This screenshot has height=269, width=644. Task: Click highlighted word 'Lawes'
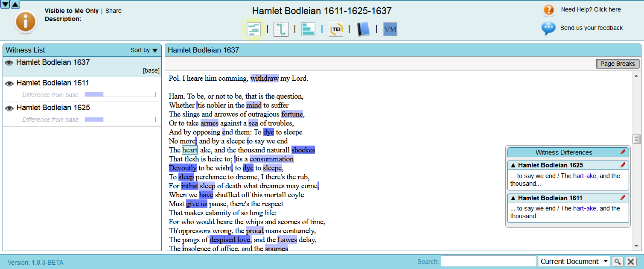[x=287, y=240]
